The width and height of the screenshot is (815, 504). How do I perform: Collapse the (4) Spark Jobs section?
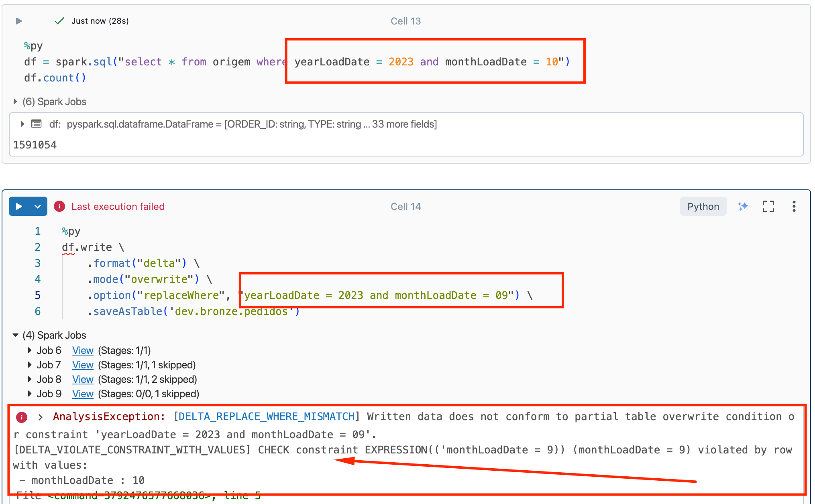(x=15, y=335)
